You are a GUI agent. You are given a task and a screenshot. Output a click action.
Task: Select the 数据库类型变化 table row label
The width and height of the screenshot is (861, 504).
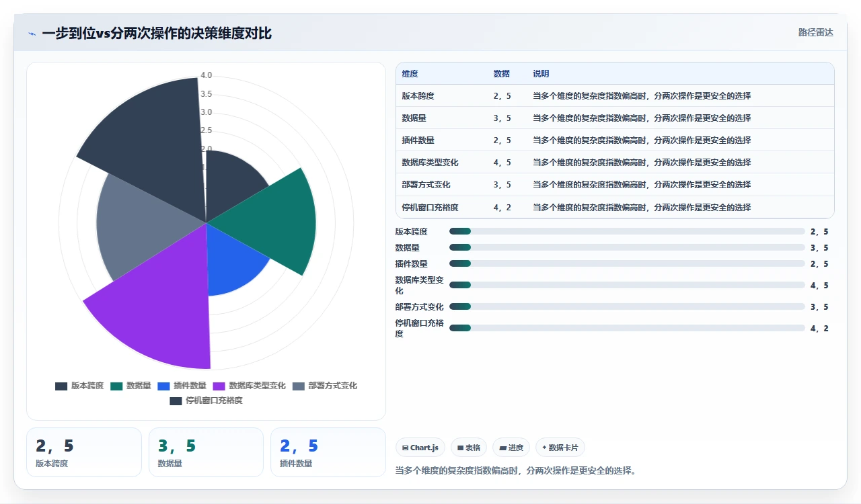(x=430, y=163)
